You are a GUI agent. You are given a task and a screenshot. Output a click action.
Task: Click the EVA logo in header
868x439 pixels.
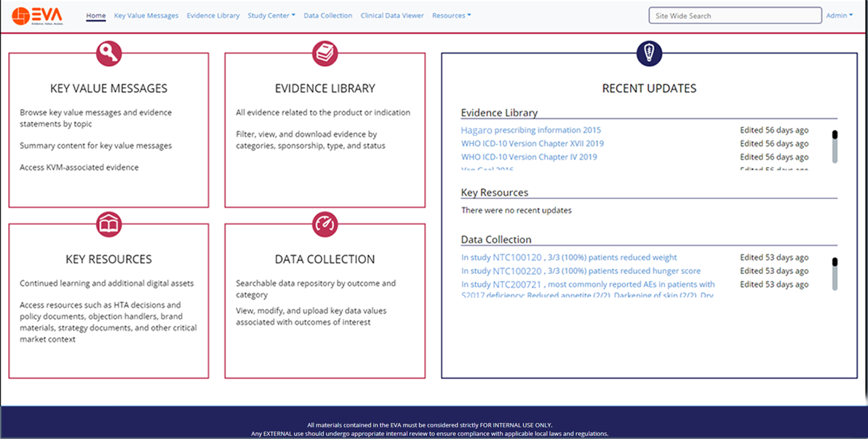point(38,15)
